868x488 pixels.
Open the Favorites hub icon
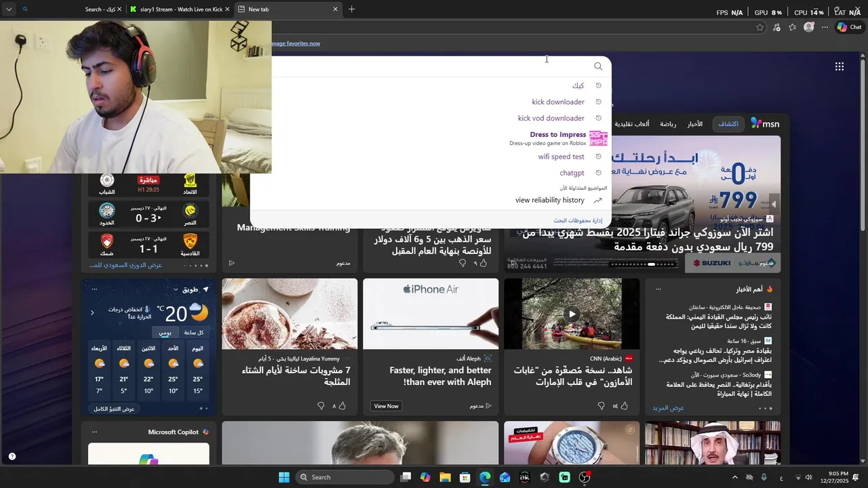pos(792,27)
